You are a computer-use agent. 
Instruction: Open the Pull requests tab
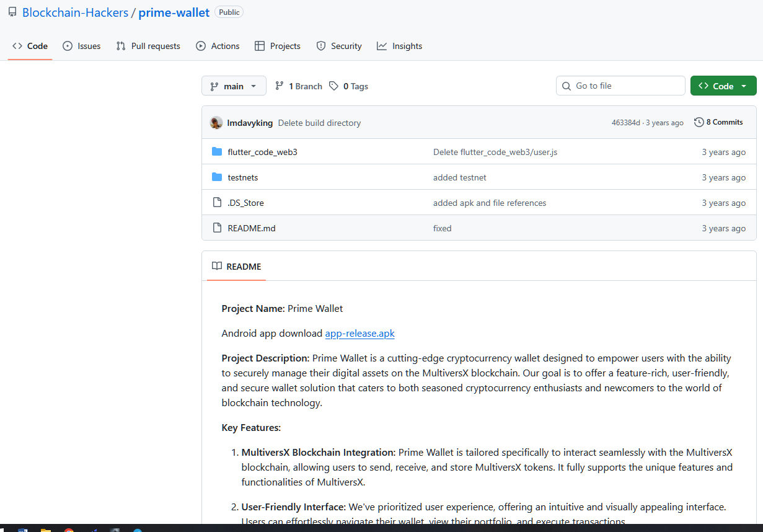click(148, 46)
